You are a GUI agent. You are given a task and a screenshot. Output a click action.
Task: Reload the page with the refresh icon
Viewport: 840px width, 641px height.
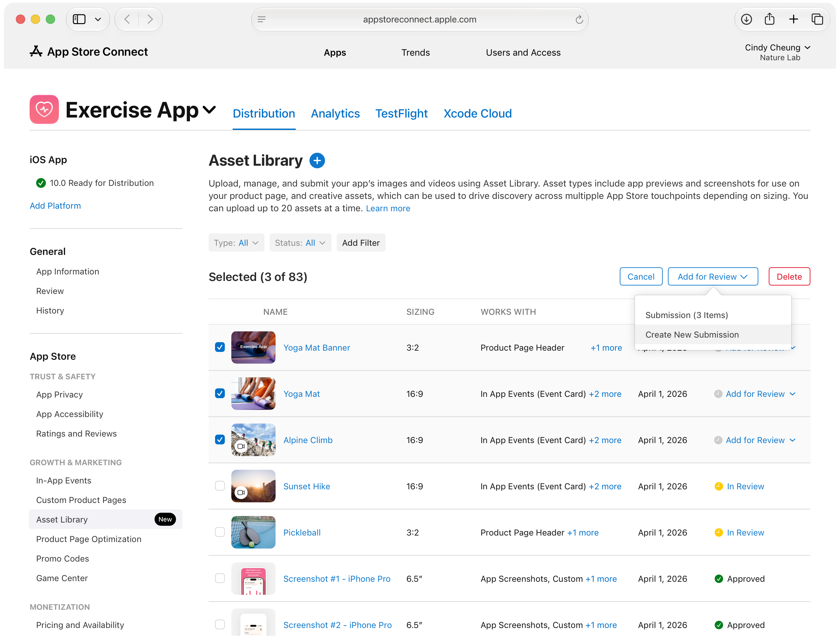coord(579,20)
